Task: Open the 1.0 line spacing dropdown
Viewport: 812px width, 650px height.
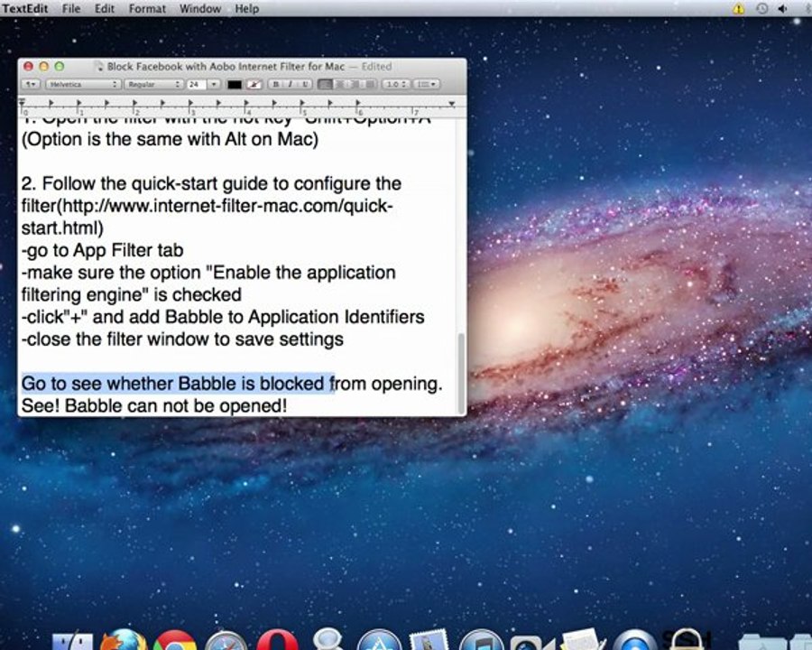Action: point(396,84)
